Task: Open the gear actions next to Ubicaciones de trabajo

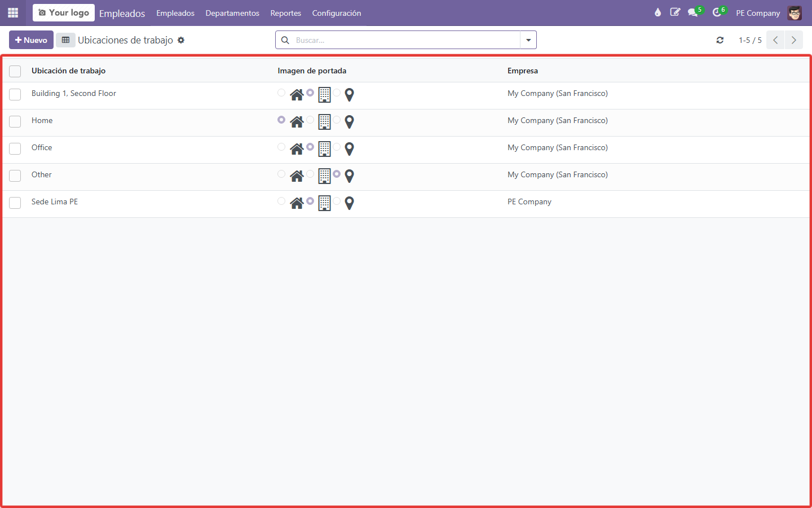Action: click(181, 40)
